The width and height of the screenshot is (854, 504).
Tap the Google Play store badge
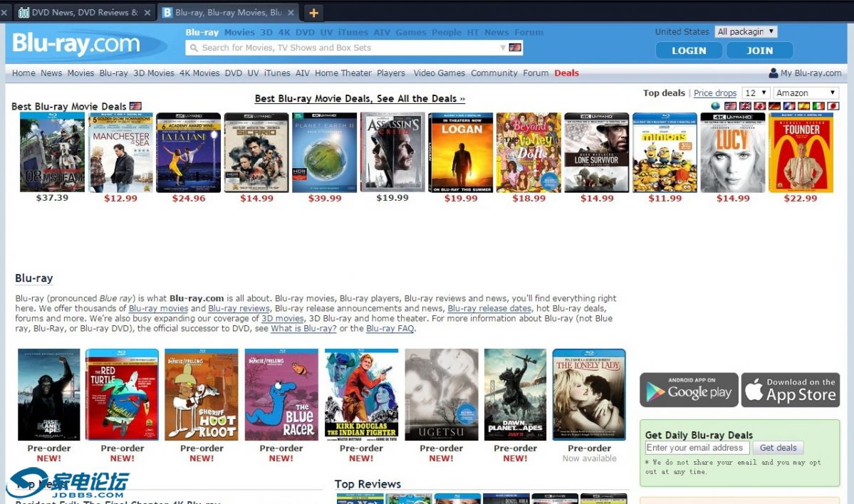coord(688,390)
